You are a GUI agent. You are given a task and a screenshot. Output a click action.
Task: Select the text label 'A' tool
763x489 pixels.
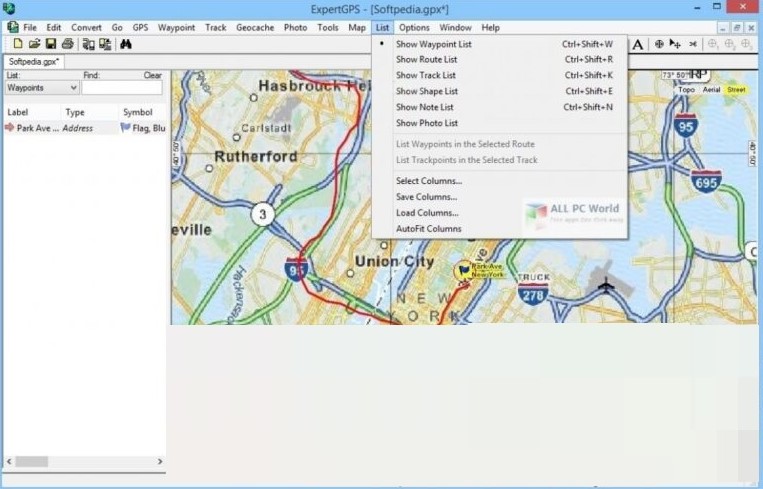637,45
